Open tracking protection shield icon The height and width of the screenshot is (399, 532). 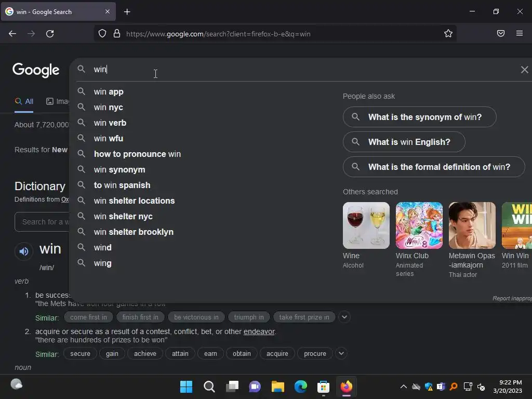[102, 33]
